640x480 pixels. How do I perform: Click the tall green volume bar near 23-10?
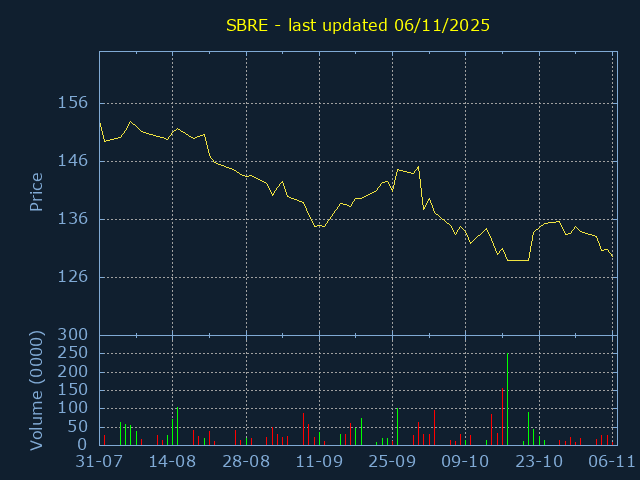tap(528, 428)
